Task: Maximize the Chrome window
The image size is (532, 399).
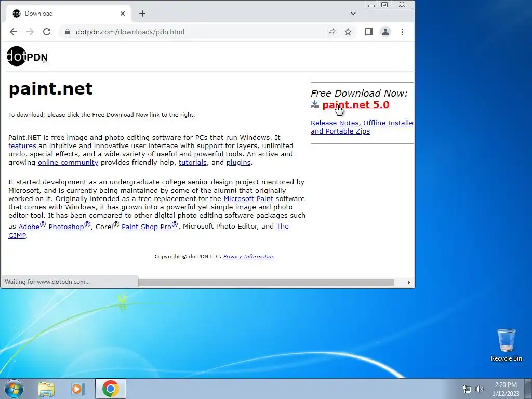Action: (x=384, y=5)
